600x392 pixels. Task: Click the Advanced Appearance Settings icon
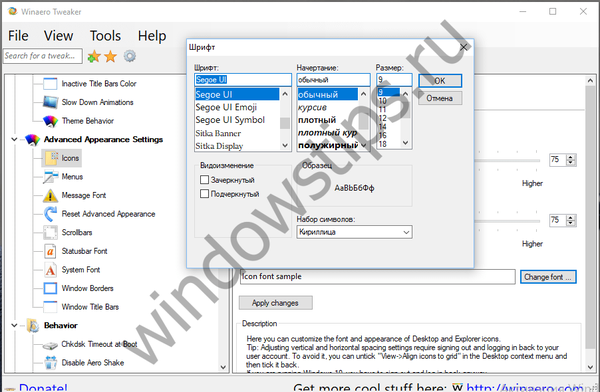coord(32,140)
